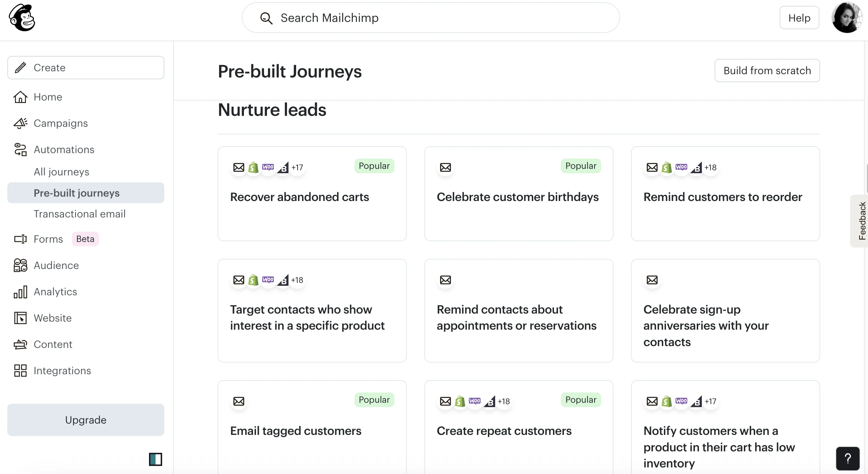Click the Home house icon
The image size is (868, 474).
[x=20, y=97]
